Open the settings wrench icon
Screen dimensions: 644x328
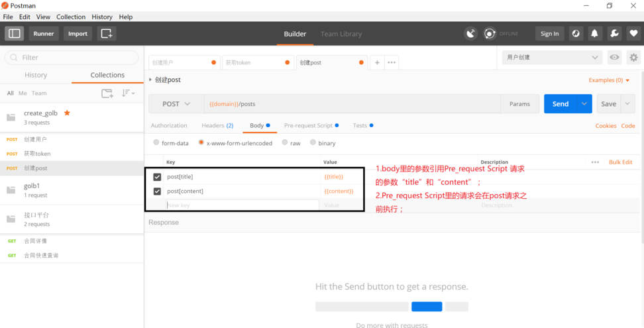614,34
